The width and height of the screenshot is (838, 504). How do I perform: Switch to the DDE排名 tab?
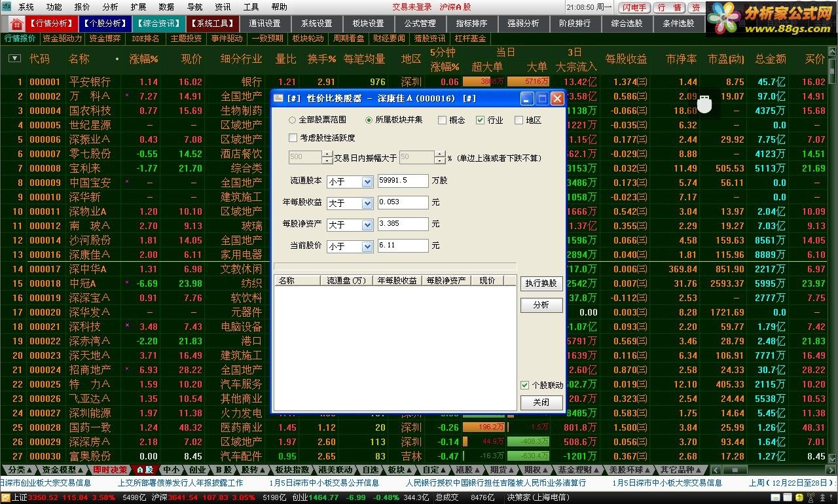click(145, 39)
